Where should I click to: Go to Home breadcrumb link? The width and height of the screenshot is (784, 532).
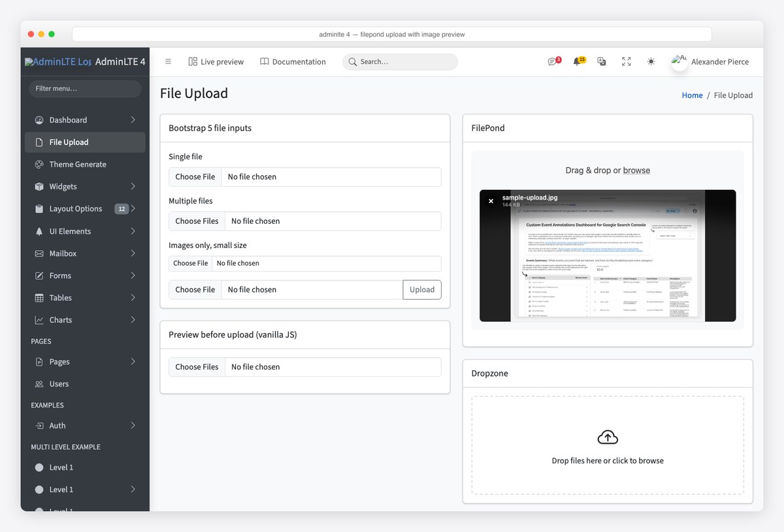point(692,95)
